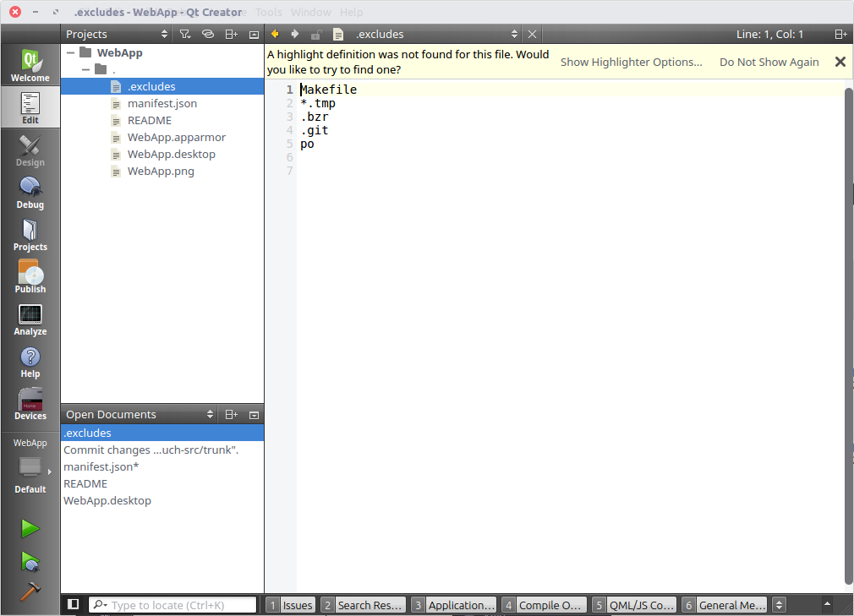The image size is (854, 616).
Task: Open the WebApp Default kit selector
Action: 30,466
